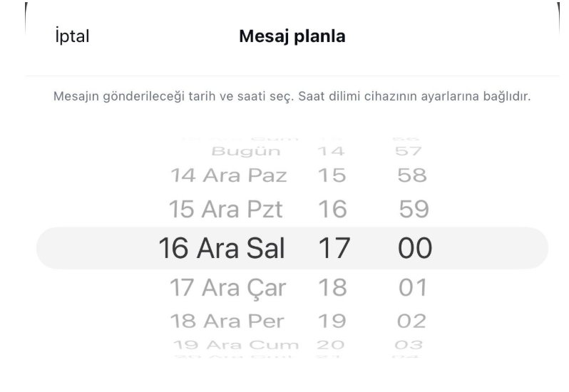Pick hour 19 in hour wheel
Viewport: 569px width, 392px height.
point(331,320)
